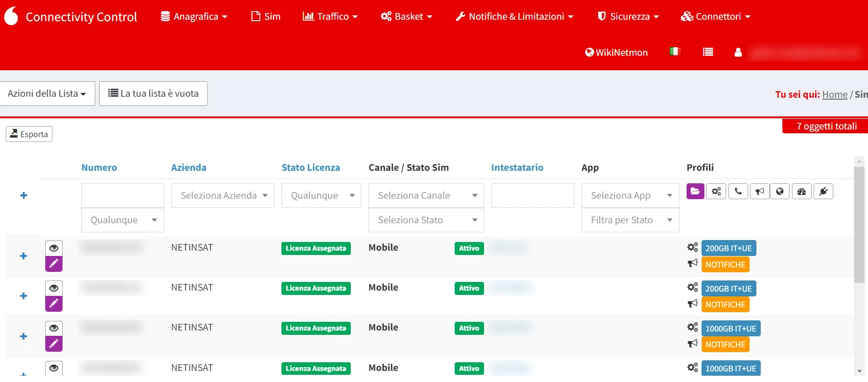This screenshot has width=868, height=382.
Task: Click 1000GB IT+UE tag in fourth row
Action: [x=731, y=369]
